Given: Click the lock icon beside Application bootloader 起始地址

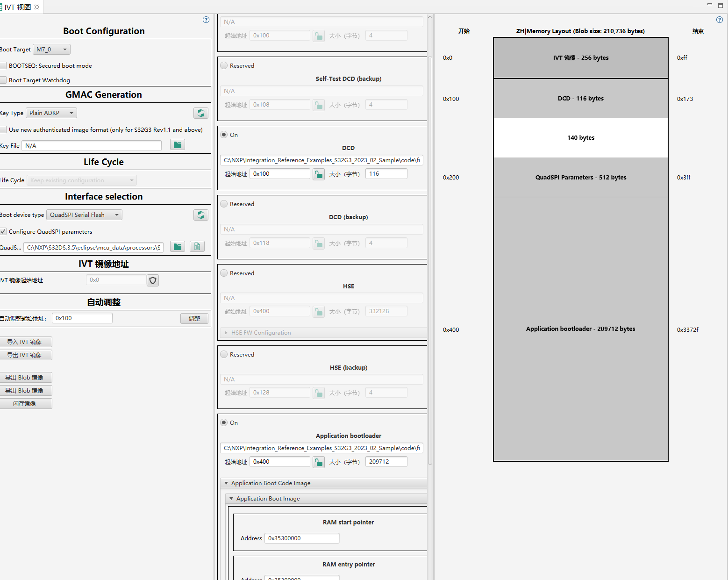Looking at the screenshot, I should [318, 462].
